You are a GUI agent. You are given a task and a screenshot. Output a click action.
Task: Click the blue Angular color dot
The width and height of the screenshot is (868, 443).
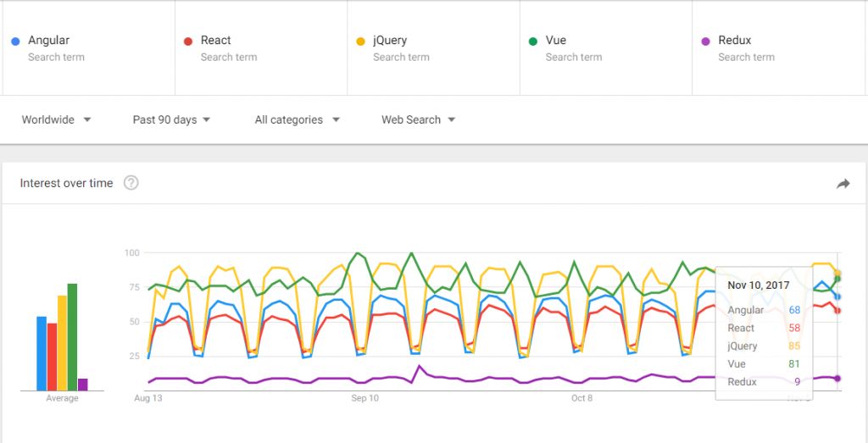point(15,42)
